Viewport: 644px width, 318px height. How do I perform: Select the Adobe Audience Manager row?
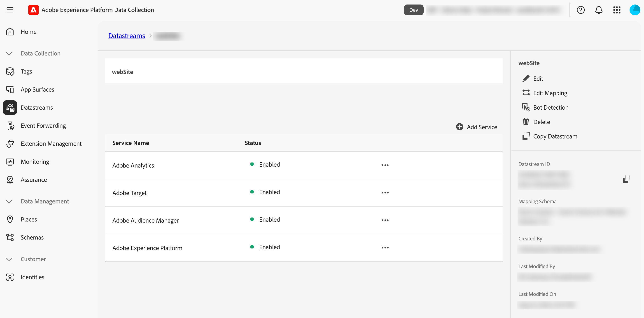pos(304,220)
